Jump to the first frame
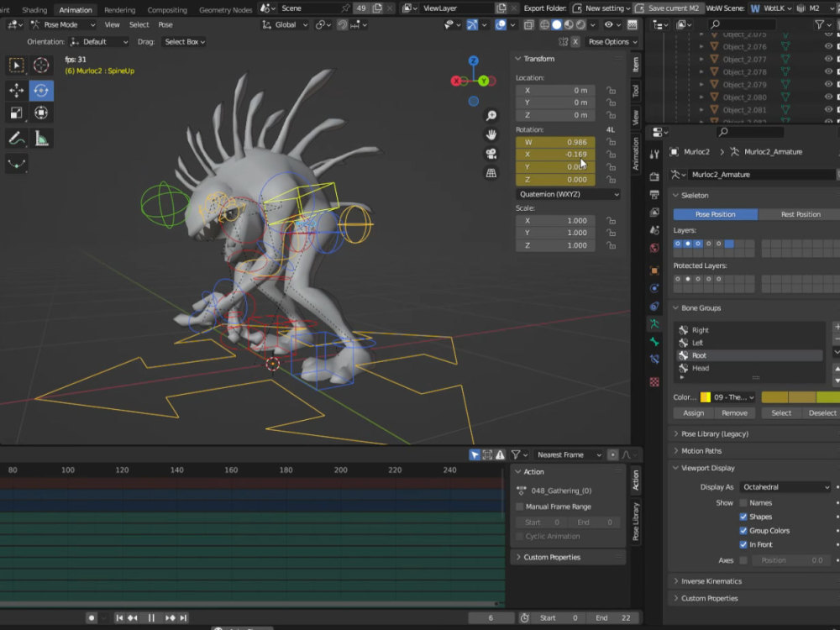The height and width of the screenshot is (630, 840). tap(119, 617)
